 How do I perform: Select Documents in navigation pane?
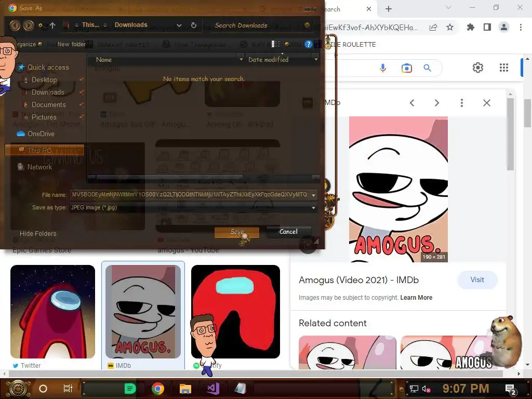click(x=48, y=105)
